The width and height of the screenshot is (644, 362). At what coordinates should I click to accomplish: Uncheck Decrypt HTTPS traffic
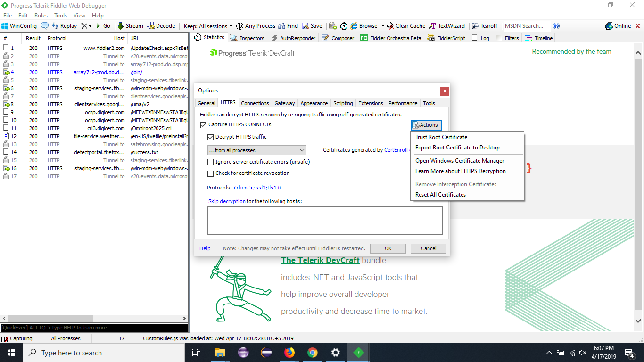(x=211, y=137)
